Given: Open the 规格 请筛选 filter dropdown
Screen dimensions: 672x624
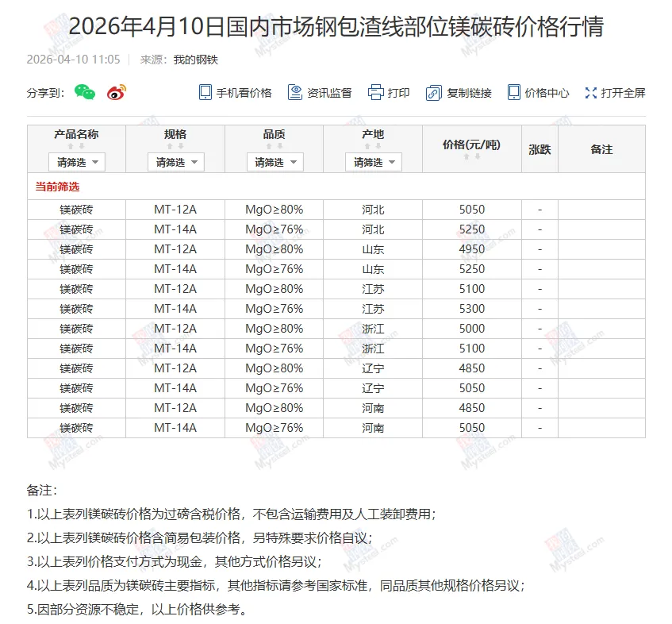Looking at the screenshot, I should tap(175, 161).
